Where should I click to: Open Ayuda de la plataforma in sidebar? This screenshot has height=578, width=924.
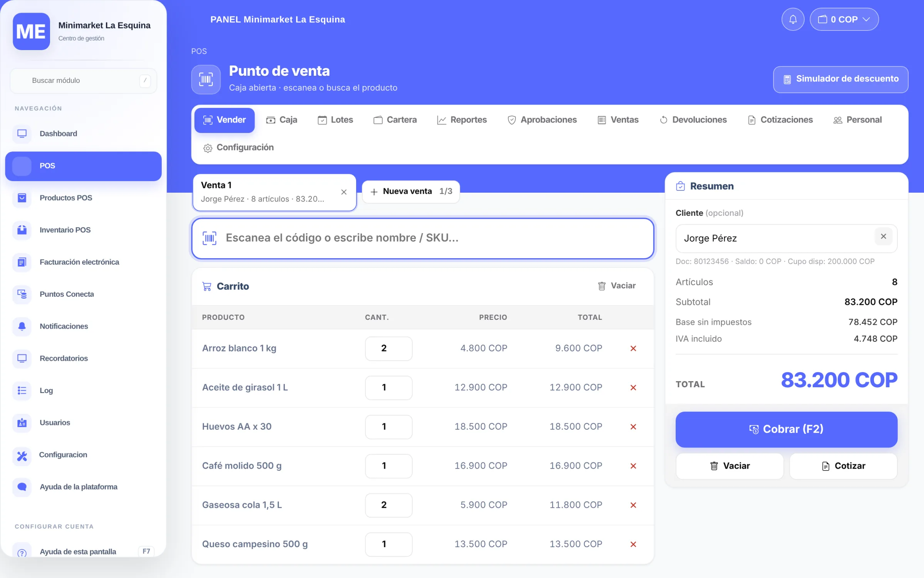(83, 487)
